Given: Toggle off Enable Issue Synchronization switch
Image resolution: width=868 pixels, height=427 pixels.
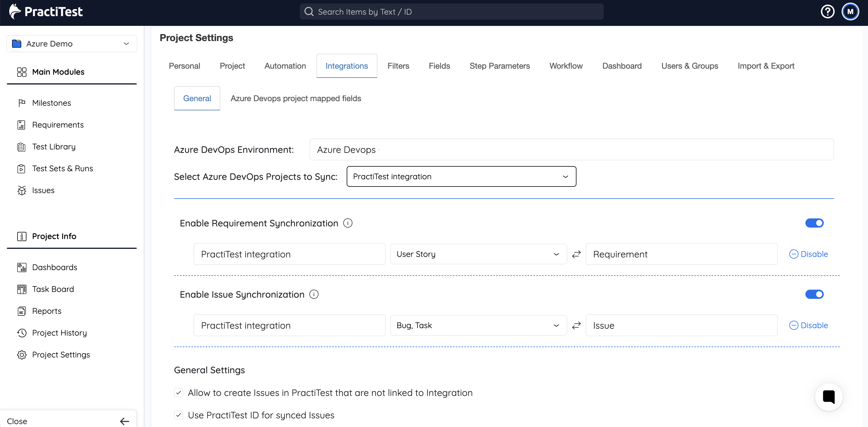Looking at the screenshot, I should pos(814,294).
